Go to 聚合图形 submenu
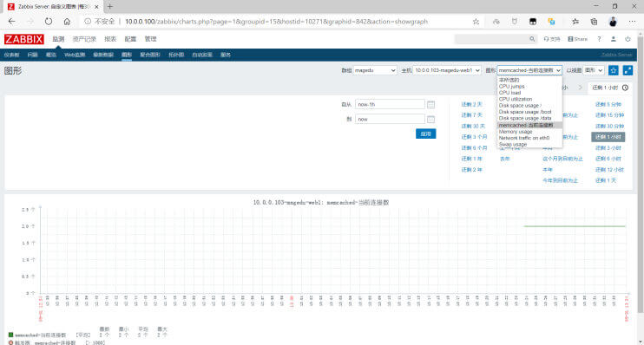The width and height of the screenshot is (644, 345). coord(150,55)
